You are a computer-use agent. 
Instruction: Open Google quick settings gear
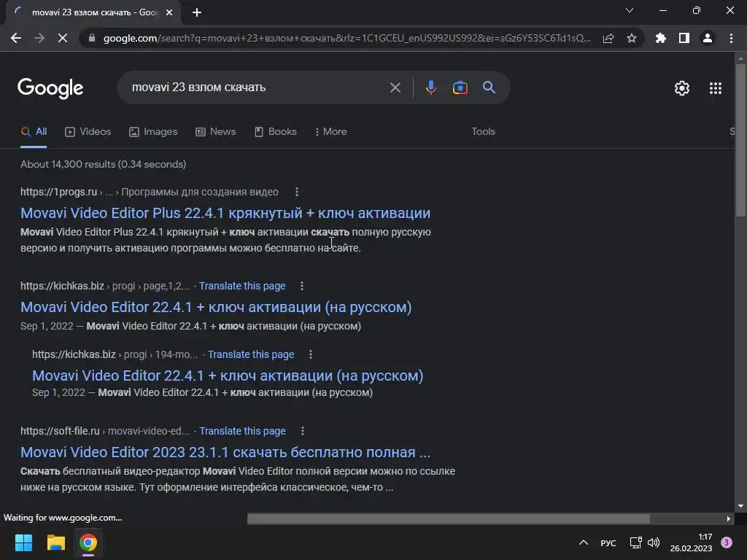pos(682,88)
